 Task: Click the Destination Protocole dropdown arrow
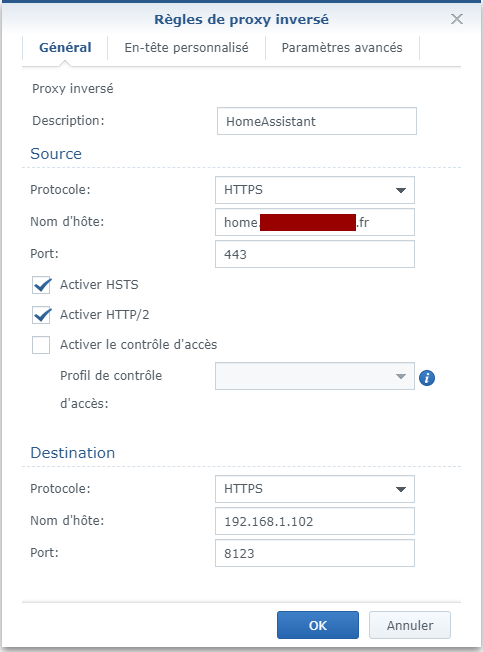click(401, 489)
